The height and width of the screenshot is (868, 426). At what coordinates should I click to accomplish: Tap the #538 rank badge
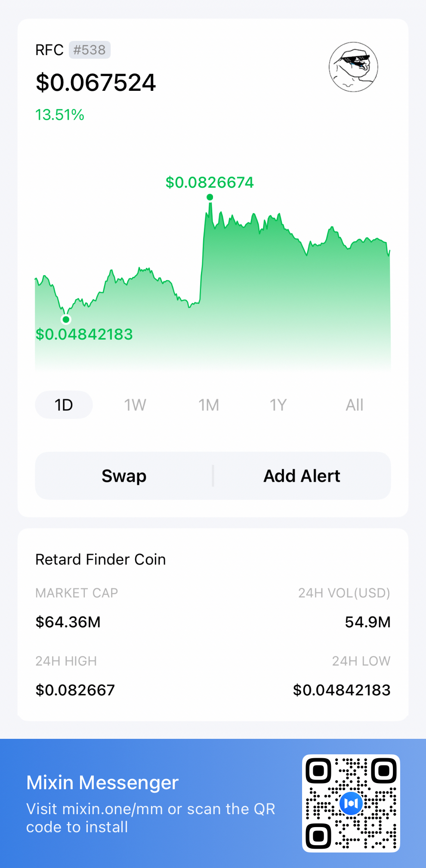[90, 50]
